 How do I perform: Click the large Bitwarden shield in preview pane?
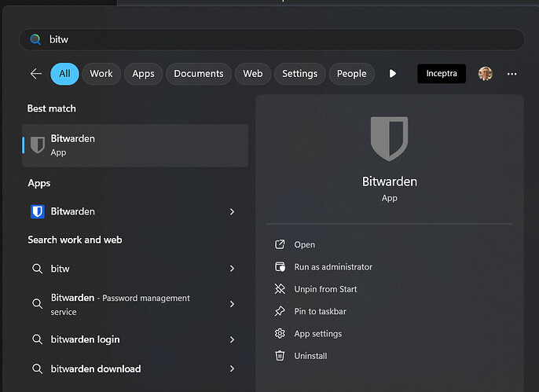pos(389,139)
